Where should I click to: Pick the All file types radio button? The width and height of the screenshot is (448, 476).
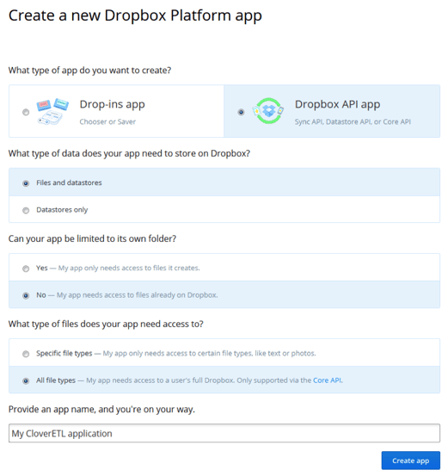26,380
